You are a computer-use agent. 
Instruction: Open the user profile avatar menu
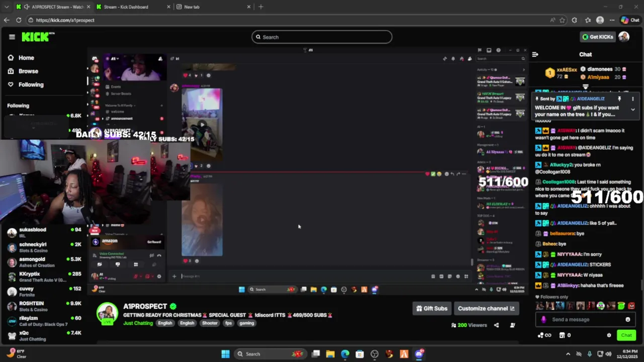tap(624, 37)
